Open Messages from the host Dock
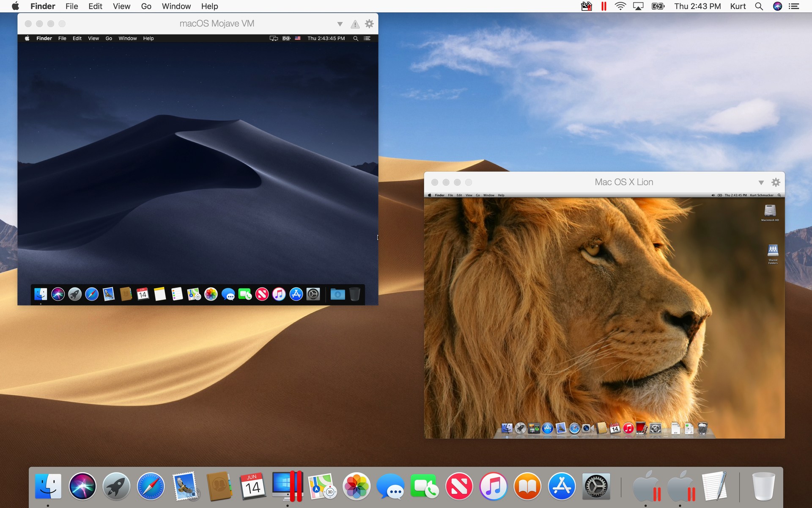The width and height of the screenshot is (812, 508). coord(390,486)
